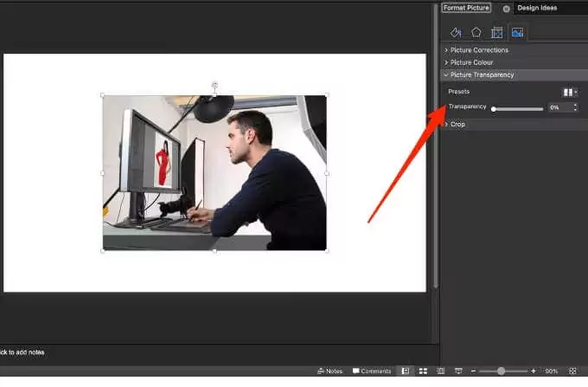Open the transparency Presets dropdown
Screen dimensions: 588x387
pos(570,93)
